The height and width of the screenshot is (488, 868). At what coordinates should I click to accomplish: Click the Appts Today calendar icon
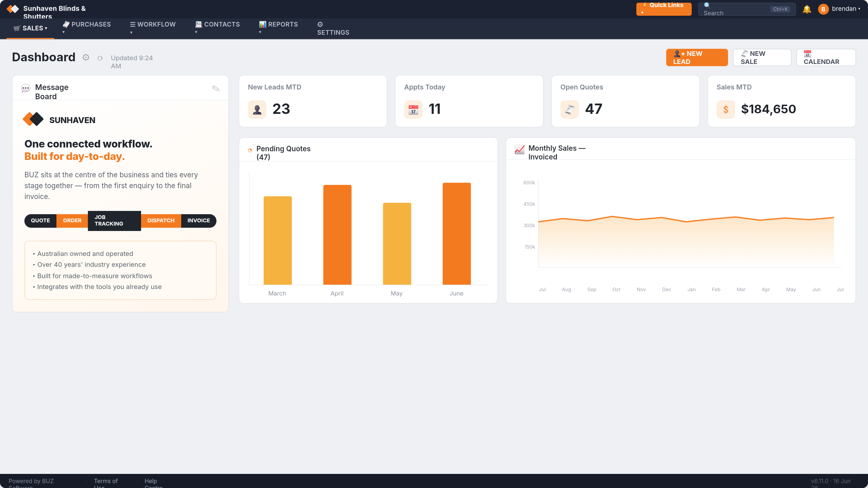(x=413, y=110)
